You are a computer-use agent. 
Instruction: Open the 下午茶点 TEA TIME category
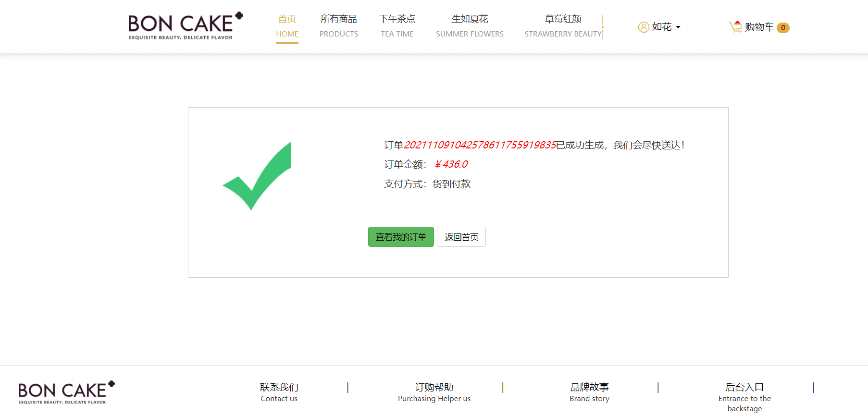coord(397,26)
